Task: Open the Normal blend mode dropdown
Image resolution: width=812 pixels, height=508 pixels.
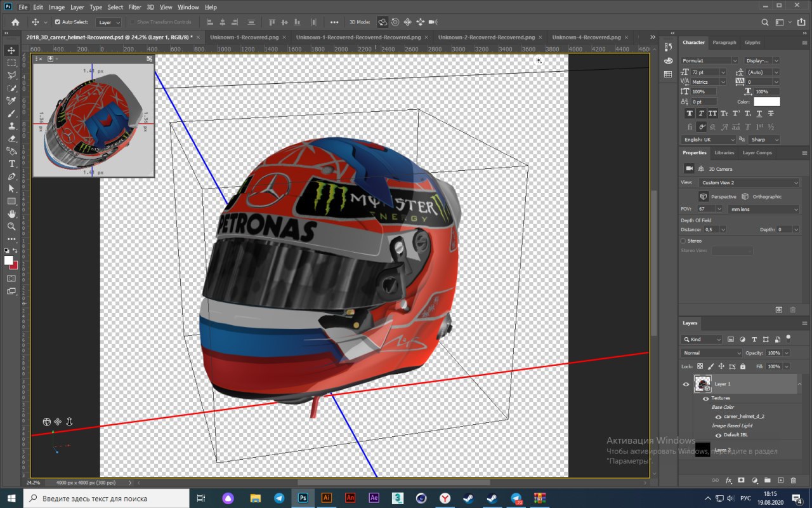Action: 711,353
